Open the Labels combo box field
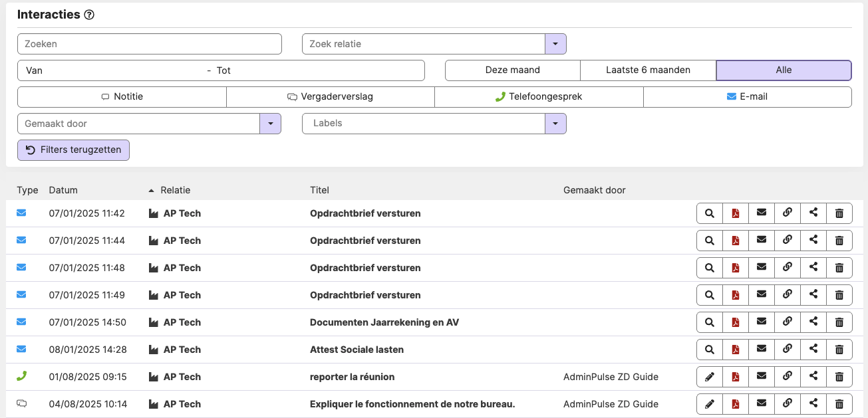 (424, 124)
